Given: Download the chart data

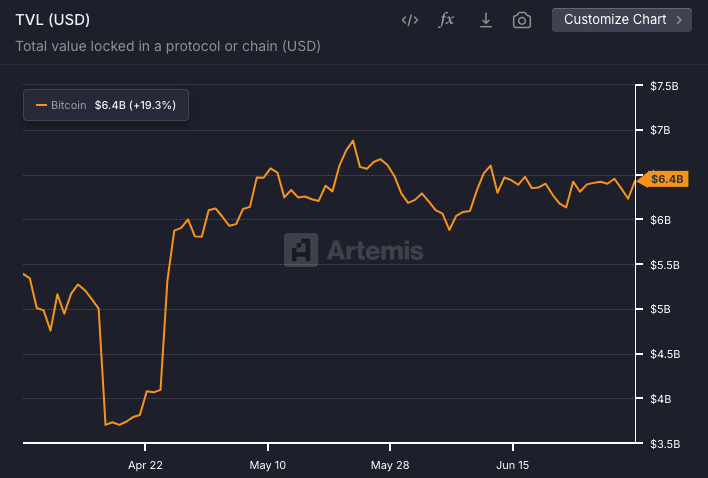Looking at the screenshot, I should [486, 20].
